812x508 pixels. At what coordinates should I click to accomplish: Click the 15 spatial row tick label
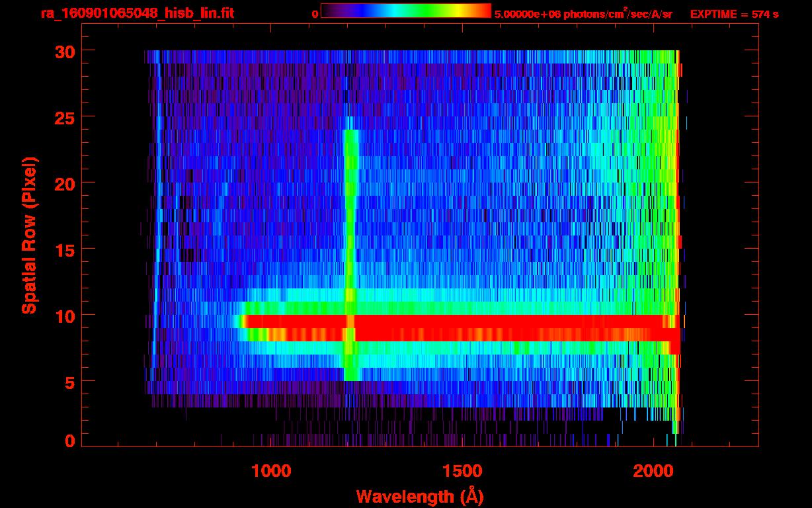pyautogui.click(x=65, y=249)
